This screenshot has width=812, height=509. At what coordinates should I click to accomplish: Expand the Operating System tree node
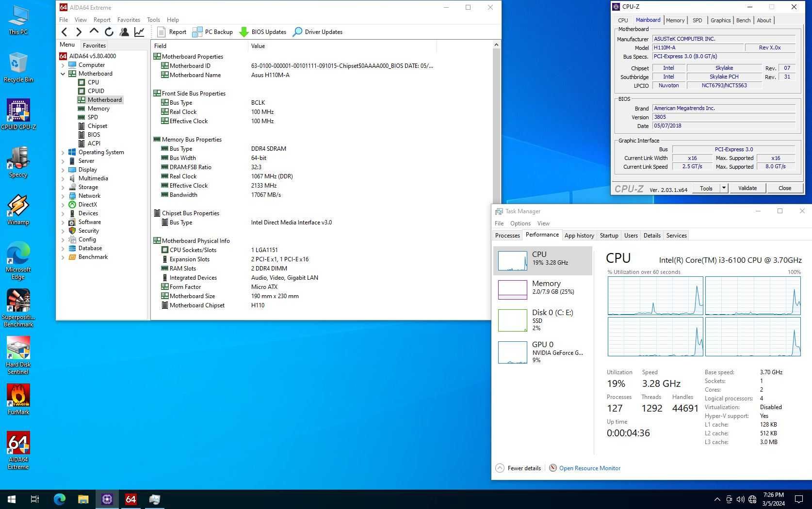(x=63, y=152)
